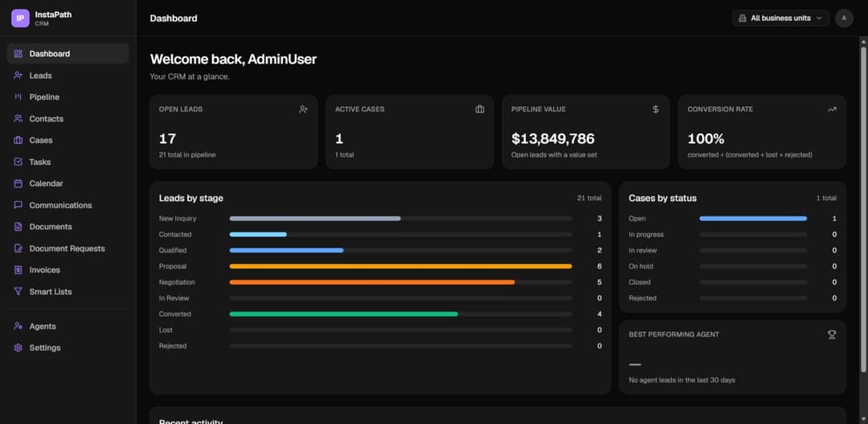Click the Cases by status heading
Screen dimensions: 868x424
pyautogui.click(x=662, y=199)
